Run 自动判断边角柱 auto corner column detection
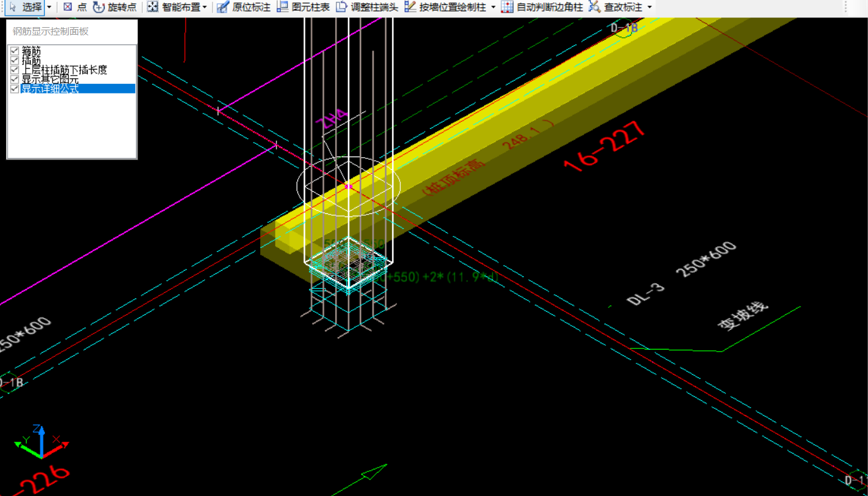 click(542, 7)
